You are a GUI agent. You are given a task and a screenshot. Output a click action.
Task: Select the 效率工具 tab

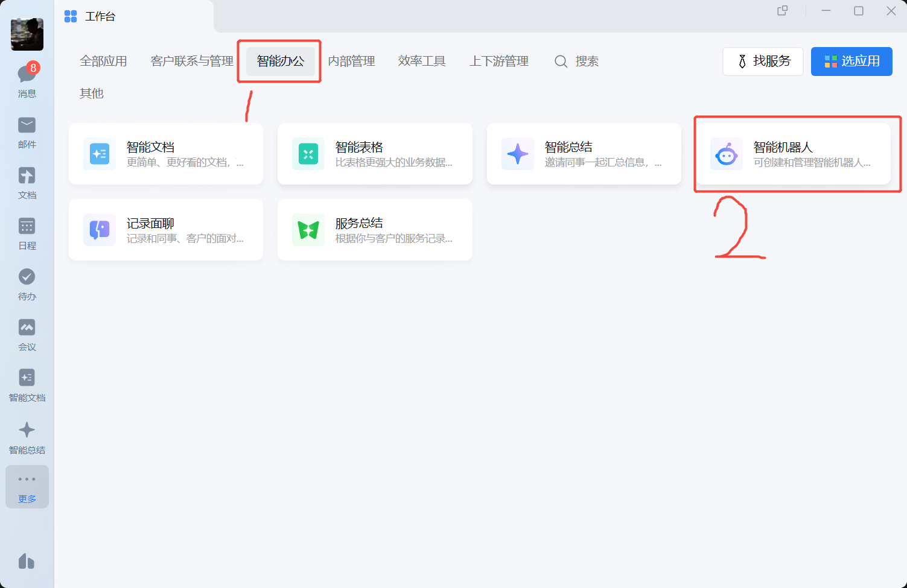coord(422,61)
